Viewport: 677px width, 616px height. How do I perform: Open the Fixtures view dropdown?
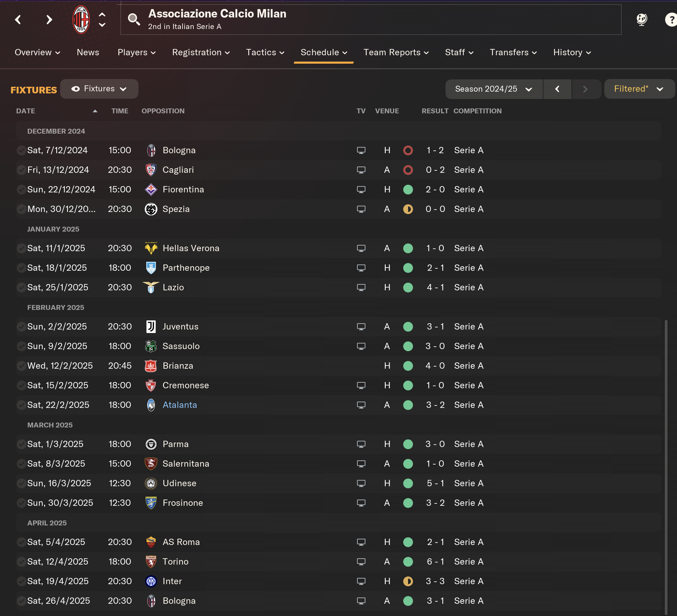99,89
